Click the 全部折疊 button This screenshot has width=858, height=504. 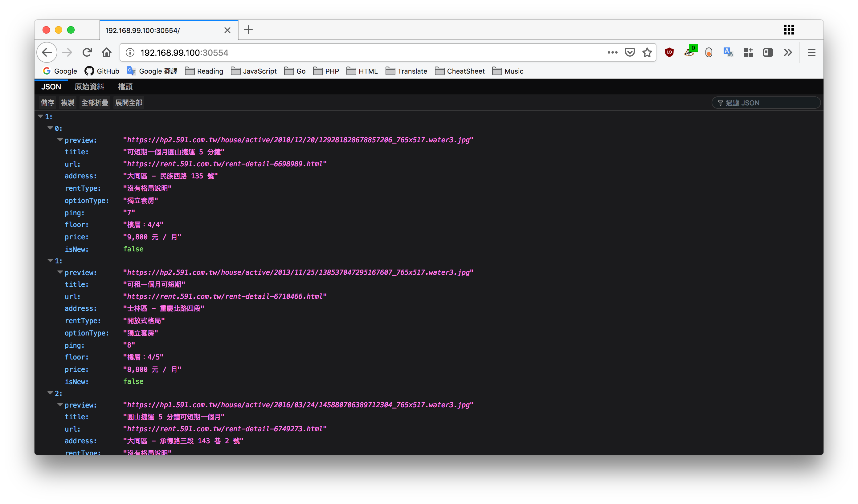[95, 103]
